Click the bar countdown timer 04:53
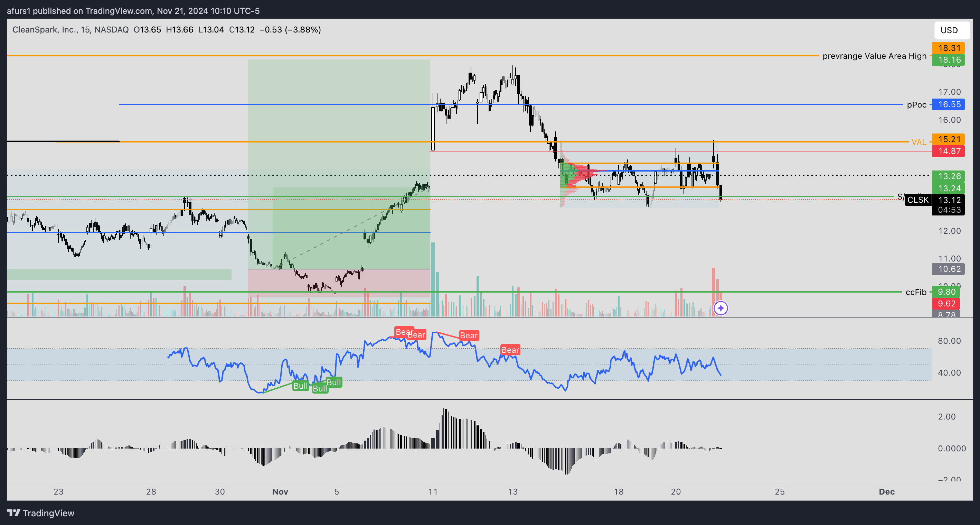The image size is (980, 525). tap(949, 210)
